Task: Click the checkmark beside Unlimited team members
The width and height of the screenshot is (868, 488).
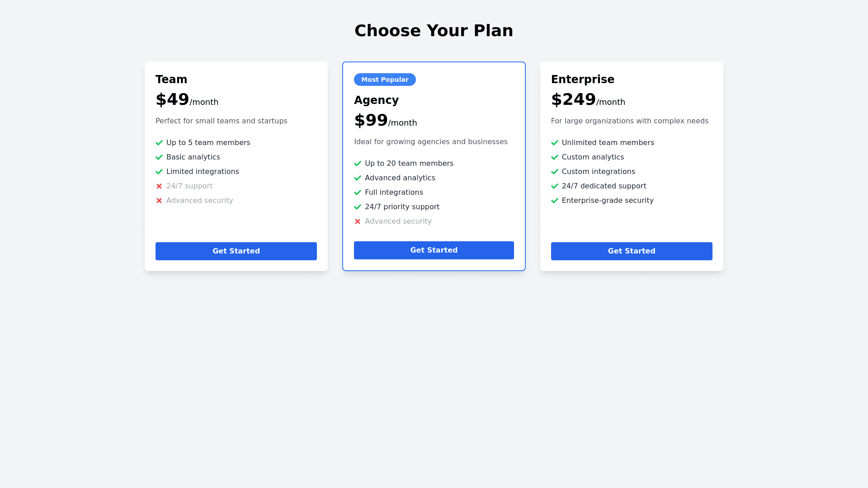Action: [x=555, y=143]
